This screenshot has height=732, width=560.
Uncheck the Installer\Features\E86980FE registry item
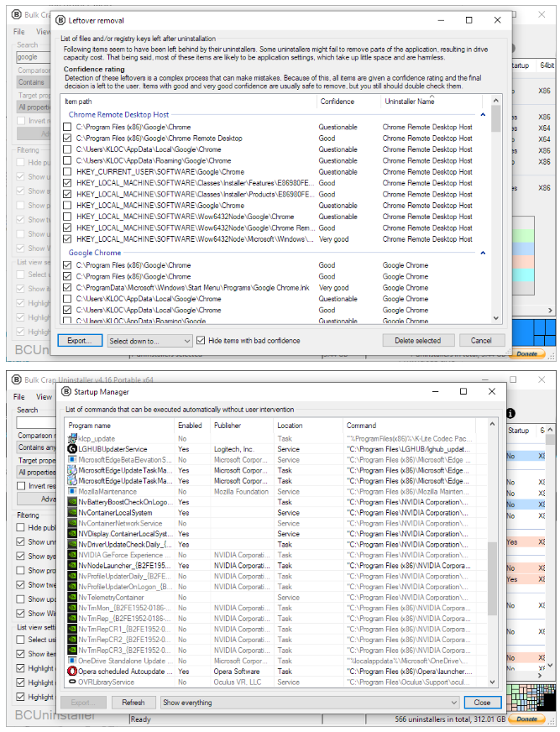coord(67,183)
